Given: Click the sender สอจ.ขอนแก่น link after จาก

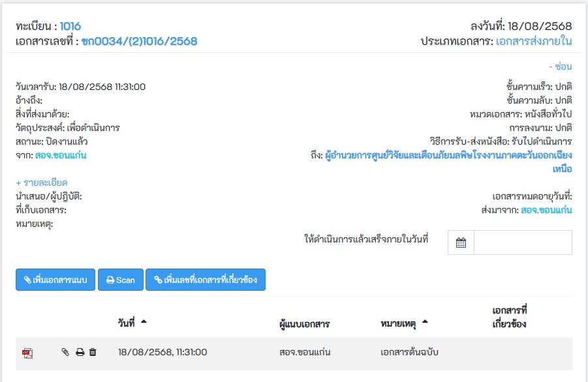Looking at the screenshot, I should [x=61, y=155].
